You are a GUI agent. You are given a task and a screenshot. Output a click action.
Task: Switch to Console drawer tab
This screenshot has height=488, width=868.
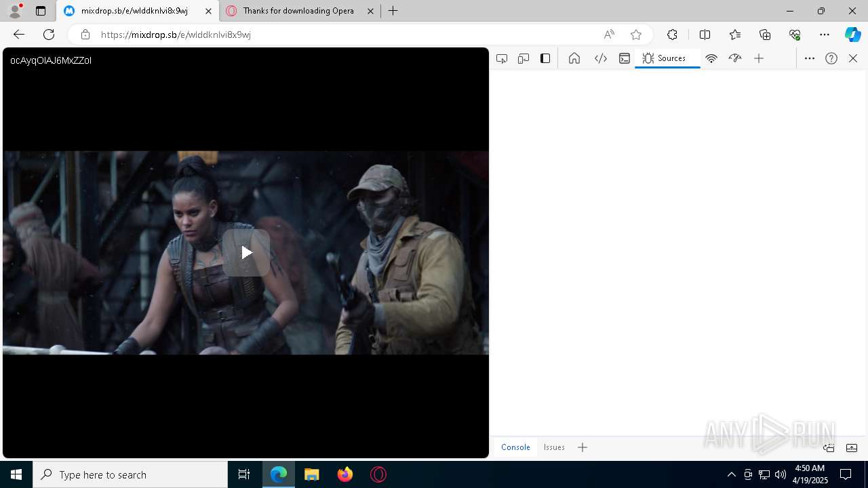(x=515, y=447)
